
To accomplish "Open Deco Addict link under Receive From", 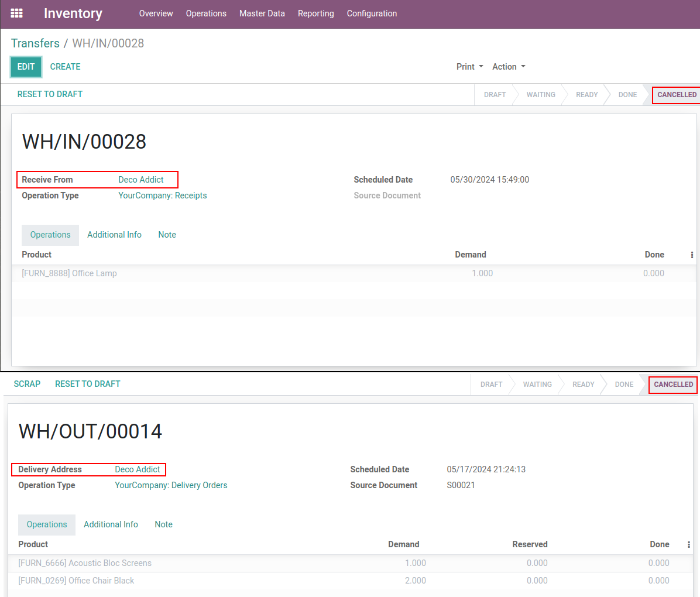I will click(x=141, y=180).
